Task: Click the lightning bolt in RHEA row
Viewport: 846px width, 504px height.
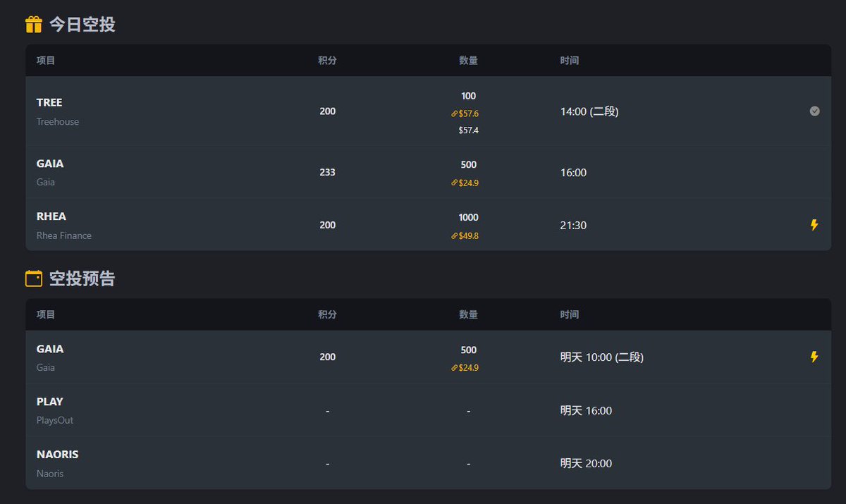Action: tap(814, 225)
